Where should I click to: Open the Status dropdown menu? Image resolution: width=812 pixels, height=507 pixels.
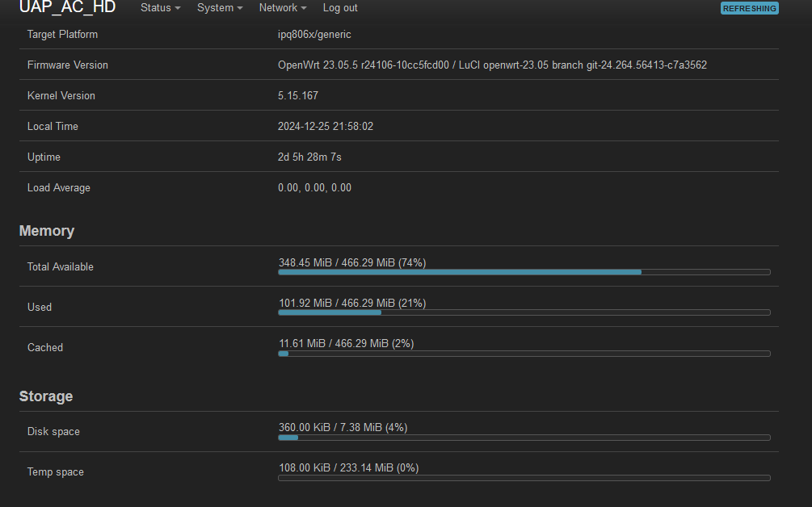click(161, 8)
